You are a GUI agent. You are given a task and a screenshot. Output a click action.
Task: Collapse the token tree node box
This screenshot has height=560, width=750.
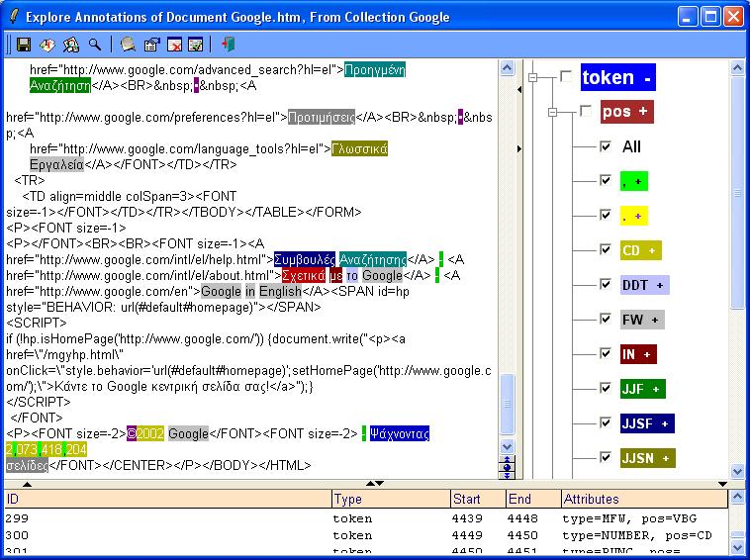tap(533, 77)
